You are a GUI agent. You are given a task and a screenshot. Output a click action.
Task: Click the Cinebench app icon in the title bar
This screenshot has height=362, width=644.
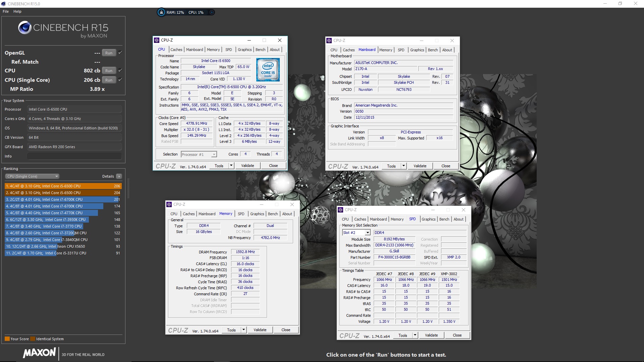(x=4, y=4)
